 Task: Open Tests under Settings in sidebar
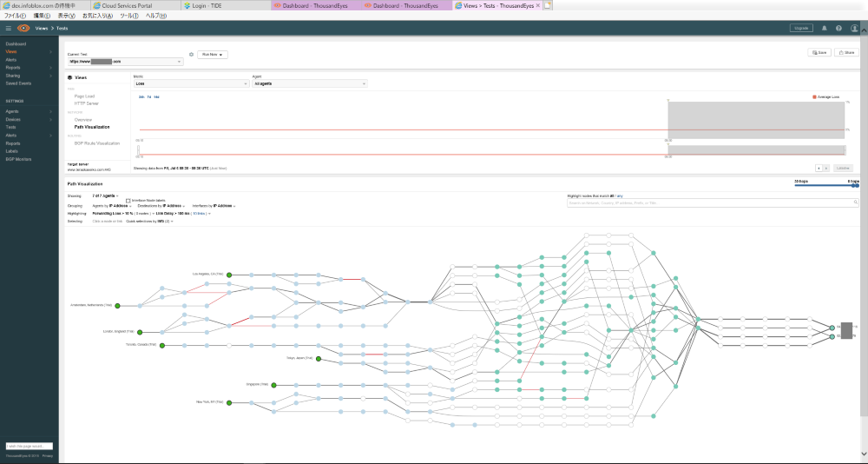tap(11, 127)
